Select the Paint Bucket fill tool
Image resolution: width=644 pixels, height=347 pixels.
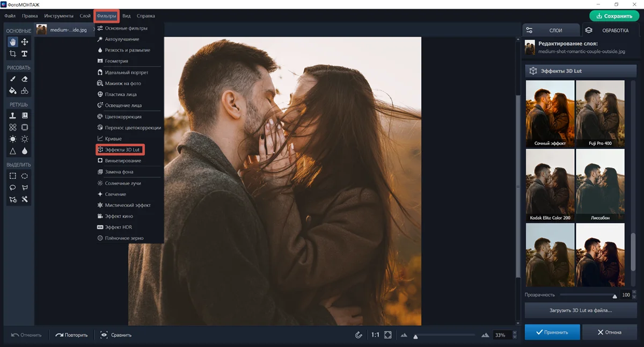13,91
